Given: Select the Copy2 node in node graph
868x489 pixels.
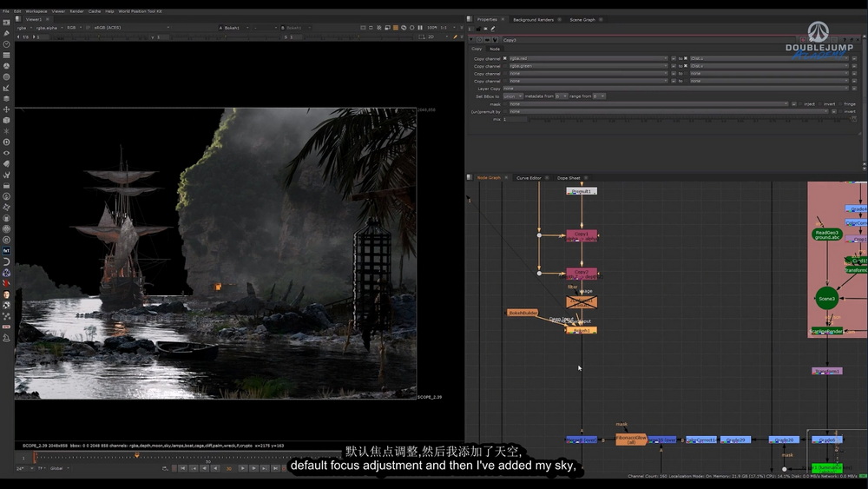Looking at the screenshot, I should [x=582, y=274].
